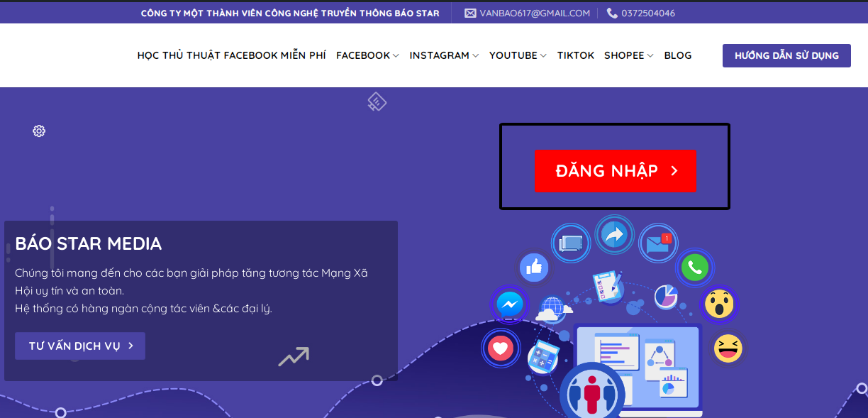Go to the TikTok menu item
Image resolution: width=868 pixels, height=418 pixels.
576,55
